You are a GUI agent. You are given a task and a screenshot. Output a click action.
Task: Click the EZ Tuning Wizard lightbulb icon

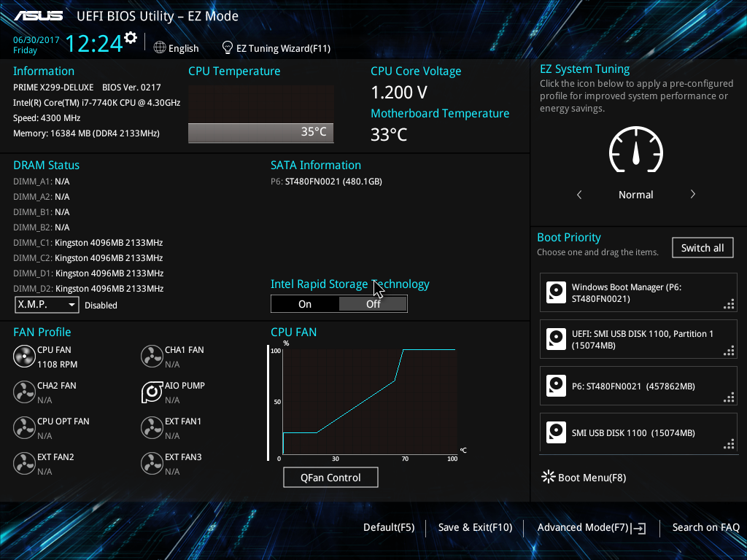coord(228,47)
